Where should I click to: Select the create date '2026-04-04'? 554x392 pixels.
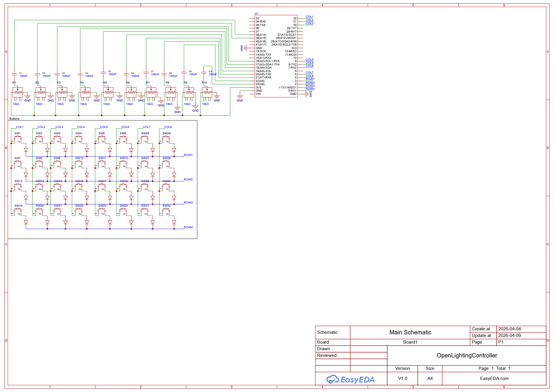click(509, 329)
